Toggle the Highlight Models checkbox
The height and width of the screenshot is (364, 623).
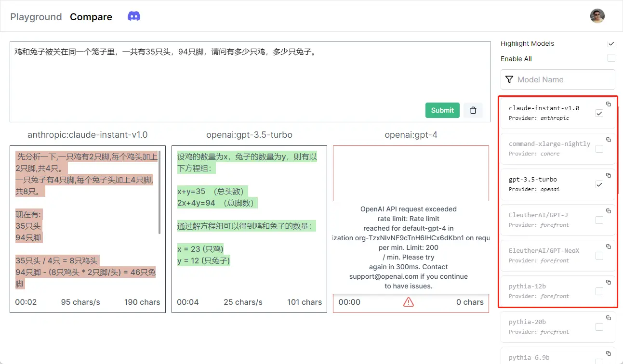pos(611,43)
